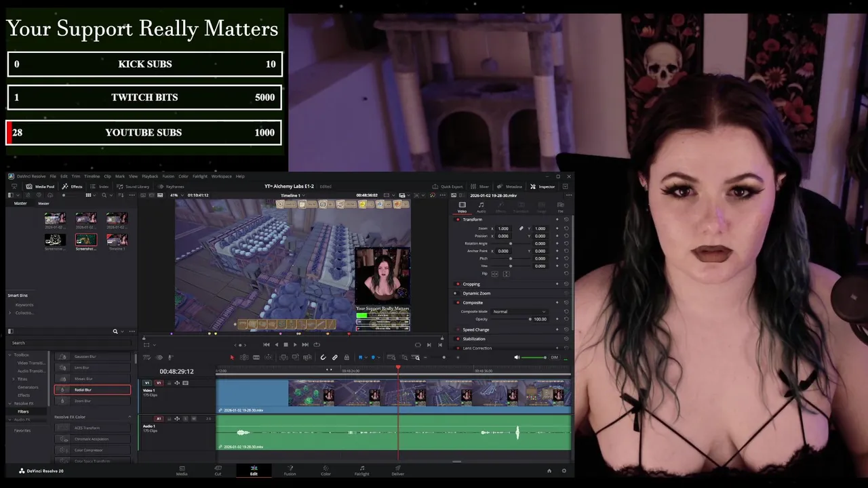Open the viewer zoom 41% dropdown
Image resolution: width=868 pixels, height=488 pixels.
coord(176,195)
